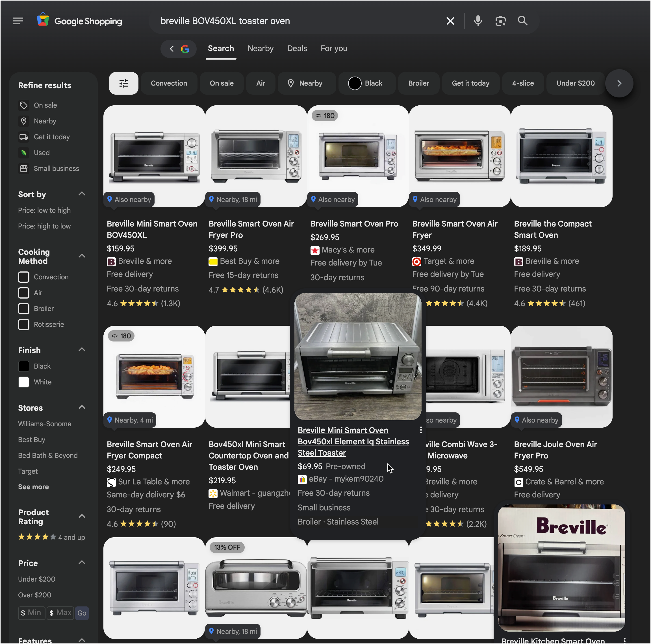Open the hamburger main menu
Viewport: 651px width, 644px height.
click(x=18, y=21)
